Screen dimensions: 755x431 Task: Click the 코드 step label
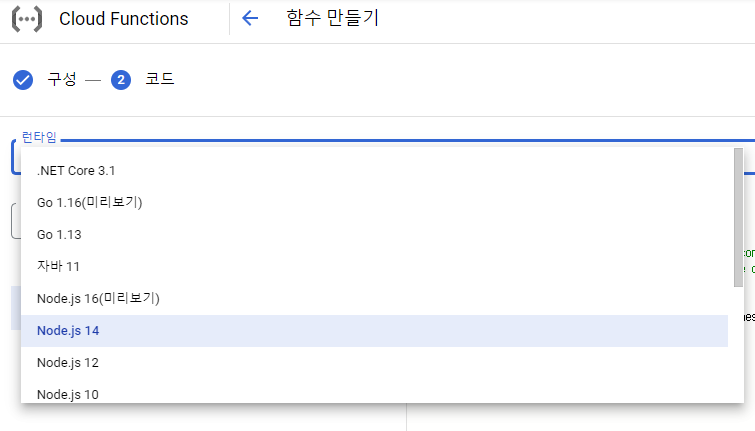(x=160, y=80)
